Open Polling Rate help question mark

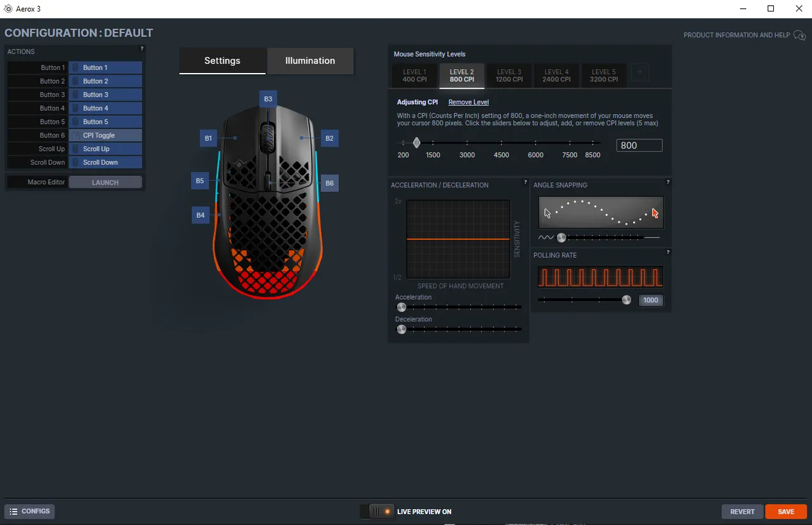(x=668, y=252)
